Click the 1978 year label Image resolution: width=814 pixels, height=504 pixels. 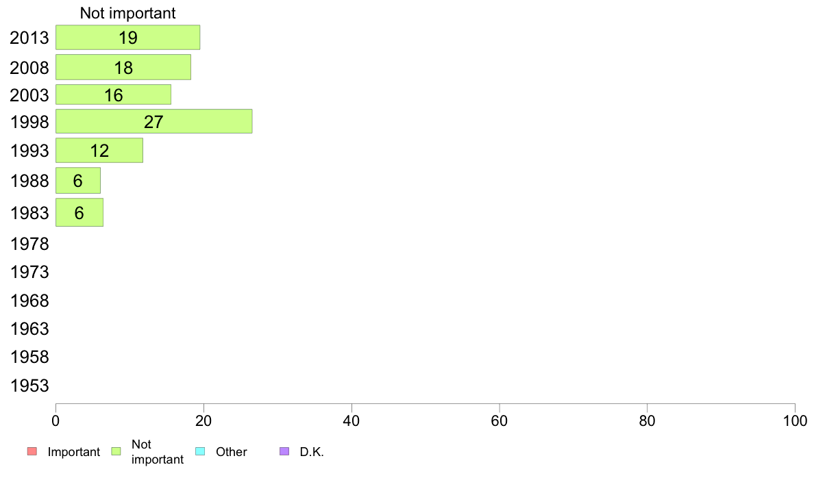[x=29, y=244]
